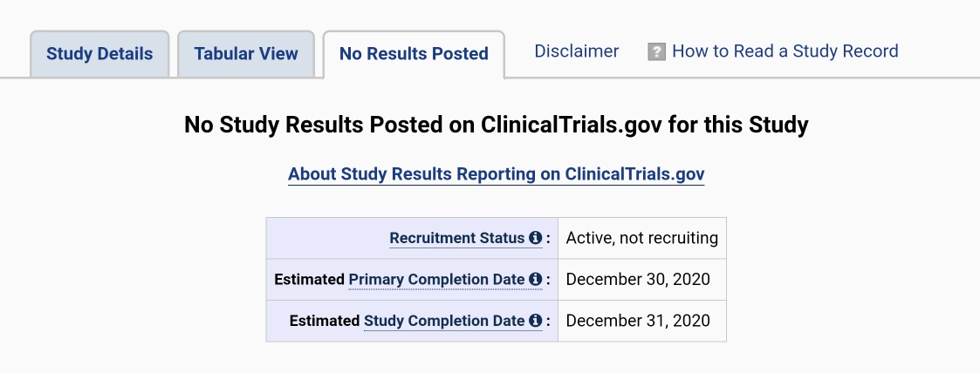
Task: Click the question mark help icon
Action: pos(657,52)
